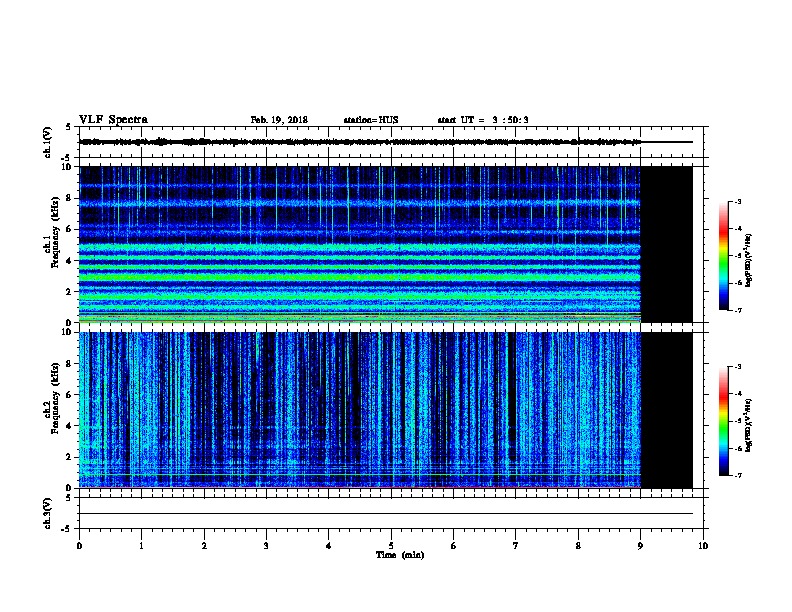The height and width of the screenshot is (612, 792).
Task: Click the "5" tick on ch.1(V) axis
Action: point(68,127)
